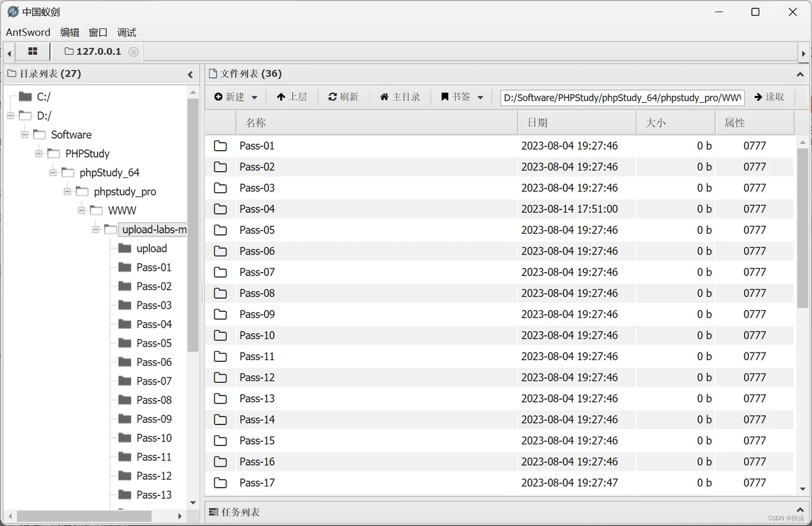Open the grid home tab icon
Image resolution: width=812 pixels, height=526 pixels.
click(32, 52)
